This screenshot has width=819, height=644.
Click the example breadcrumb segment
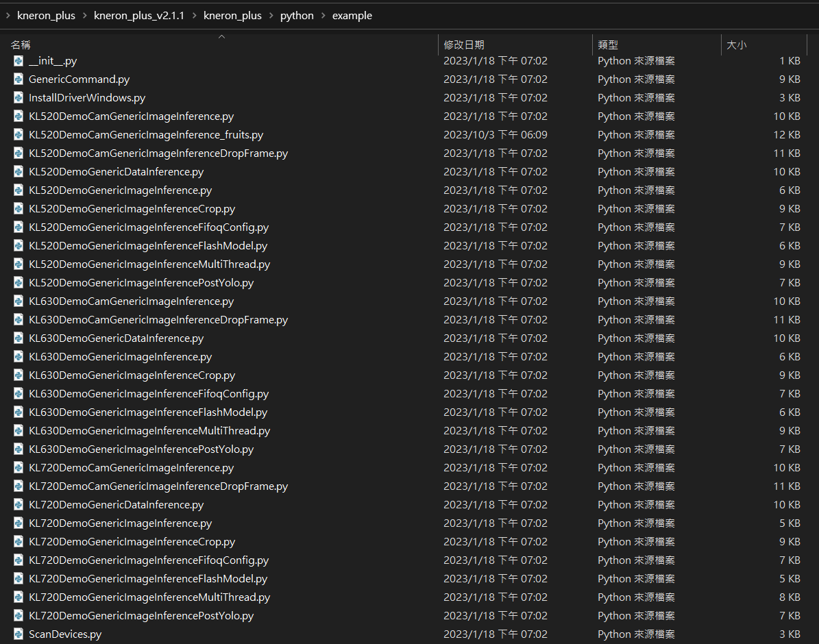coord(352,16)
